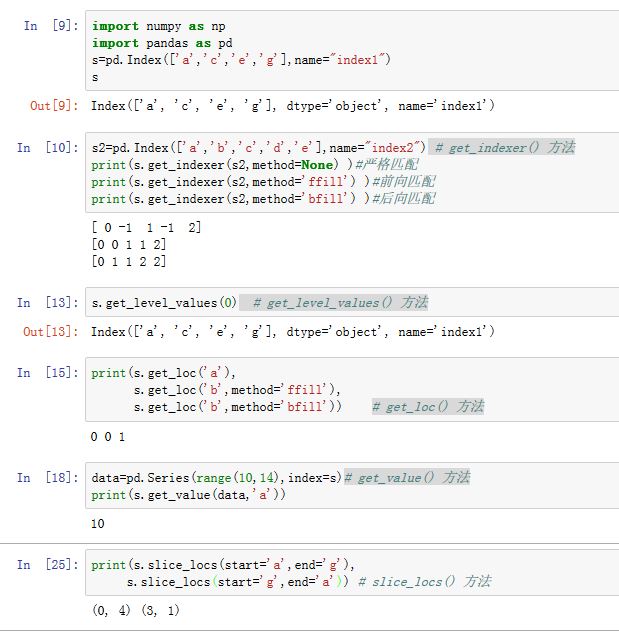Focus the slice_locs code cell

[x=350, y=573]
